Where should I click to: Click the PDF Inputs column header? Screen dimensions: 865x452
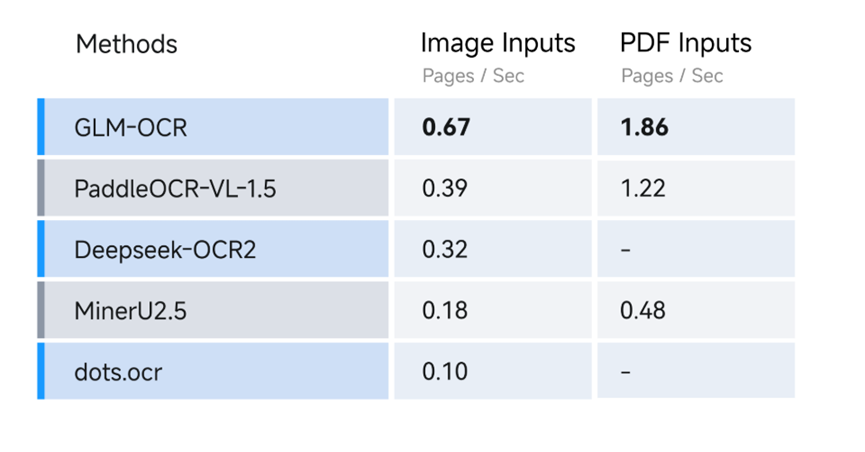[x=685, y=43]
